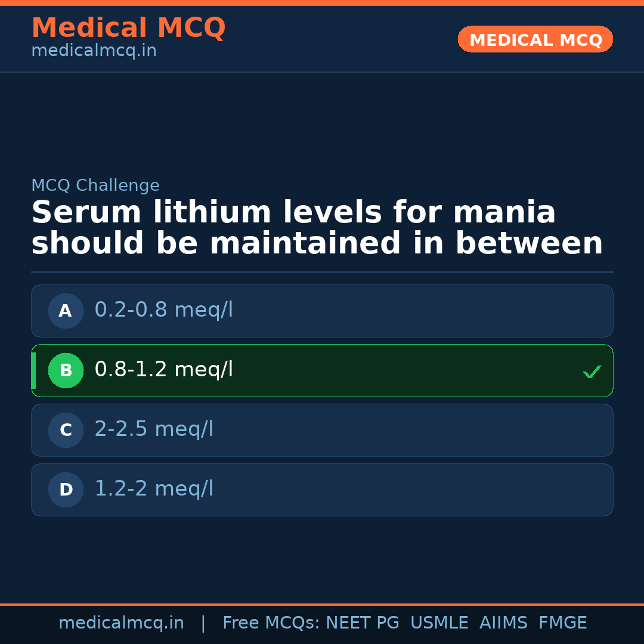Click the orange "MEDICAL MCQ" pill badge

[535, 39]
